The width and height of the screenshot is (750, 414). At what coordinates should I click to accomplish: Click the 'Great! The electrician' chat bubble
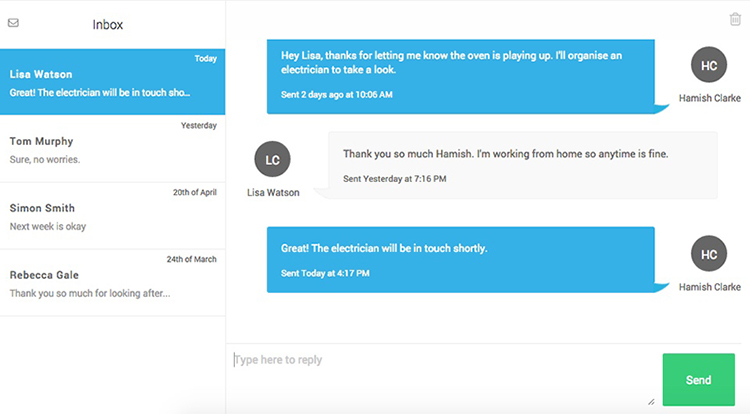(x=460, y=259)
